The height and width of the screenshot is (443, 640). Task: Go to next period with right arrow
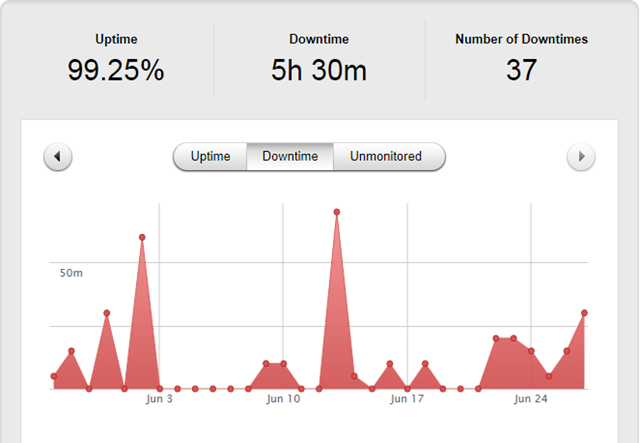pyautogui.click(x=581, y=156)
